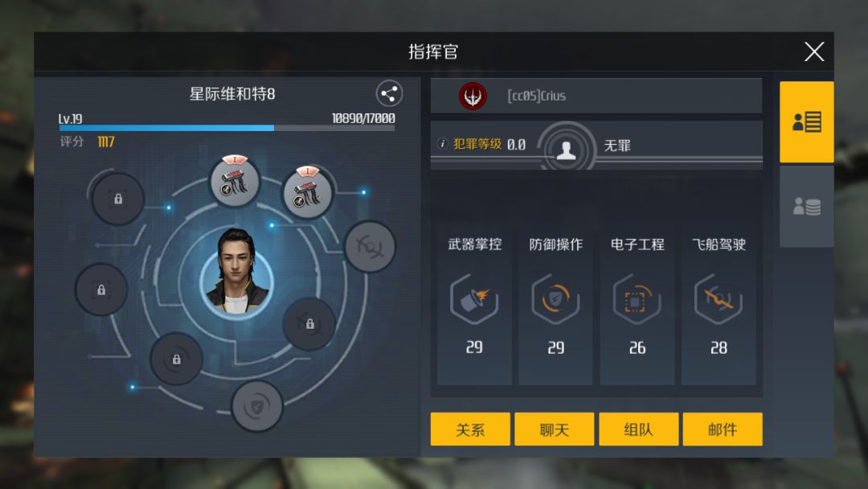Select the 武器掌控 skill icon

pyautogui.click(x=474, y=299)
